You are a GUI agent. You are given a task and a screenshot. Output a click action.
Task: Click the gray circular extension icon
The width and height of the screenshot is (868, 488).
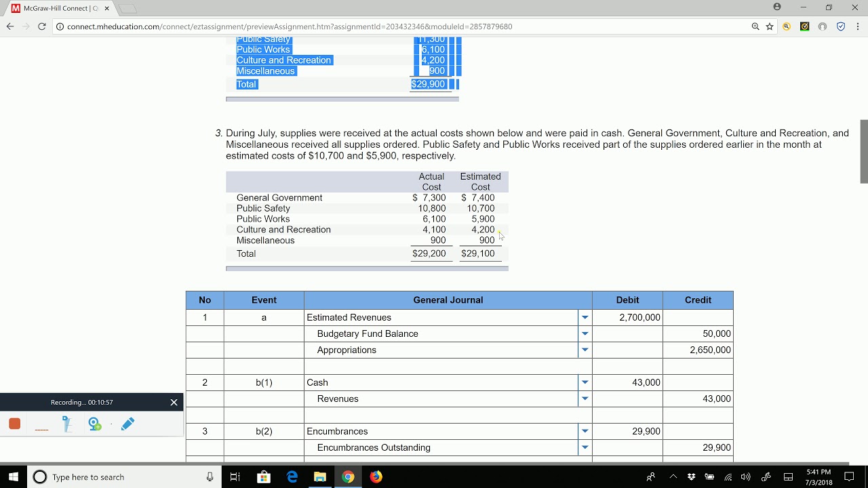point(823,26)
